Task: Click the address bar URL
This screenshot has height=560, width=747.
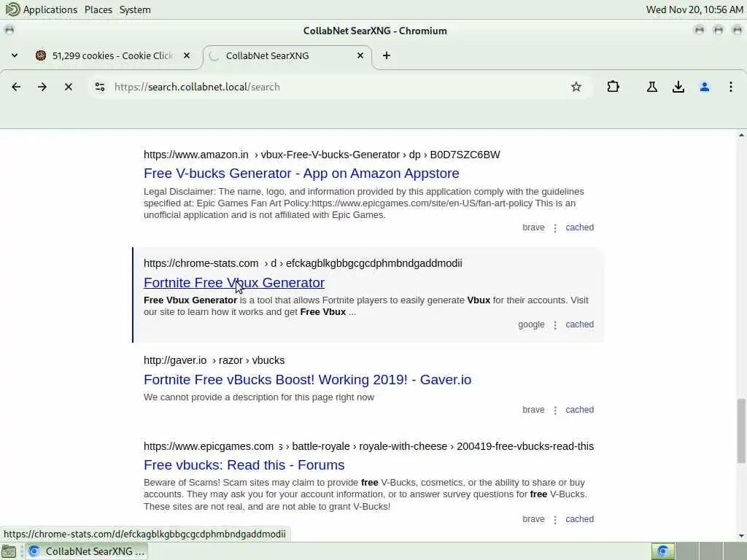Action: 197,87
